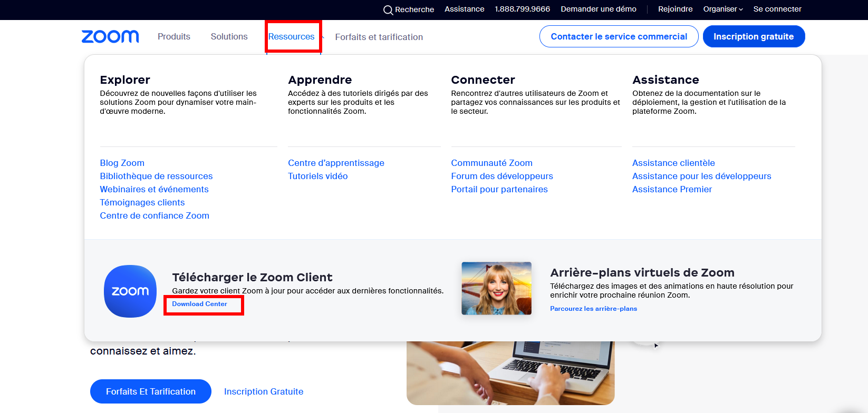The height and width of the screenshot is (413, 868).
Task: Open Centre de confiance Zoom
Action: (x=155, y=215)
